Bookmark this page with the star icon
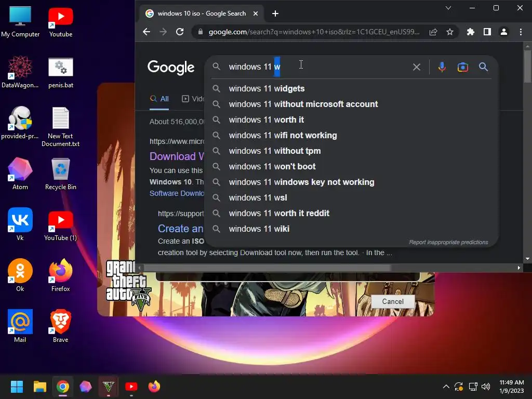Image resolution: width=532 pixels, height=399 pixels. (450, 32)
